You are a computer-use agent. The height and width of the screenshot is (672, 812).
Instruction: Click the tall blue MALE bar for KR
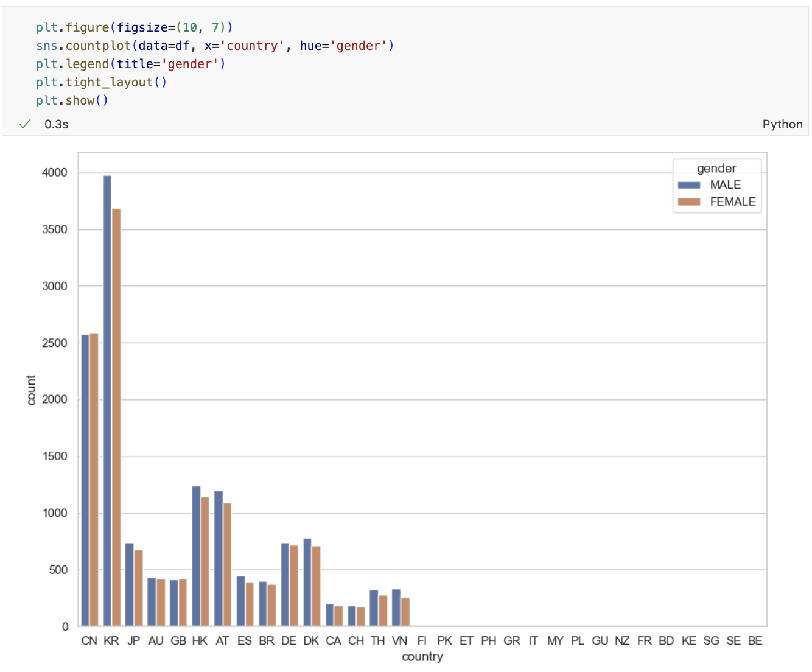click(107, 401)
